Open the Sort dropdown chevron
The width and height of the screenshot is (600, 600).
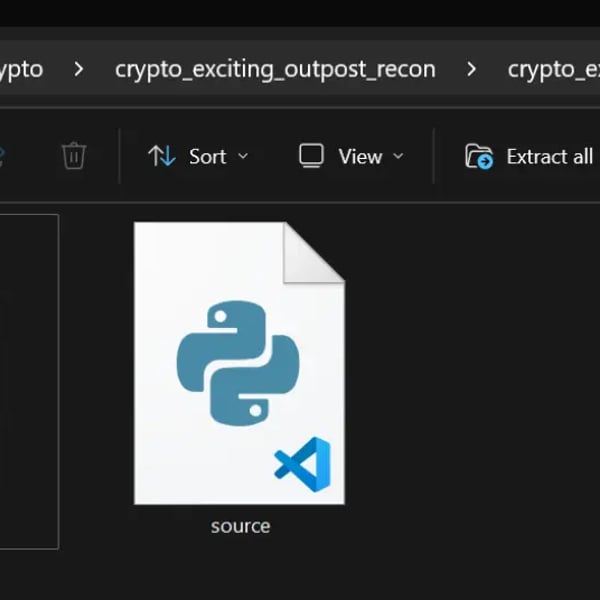point(243,156)
